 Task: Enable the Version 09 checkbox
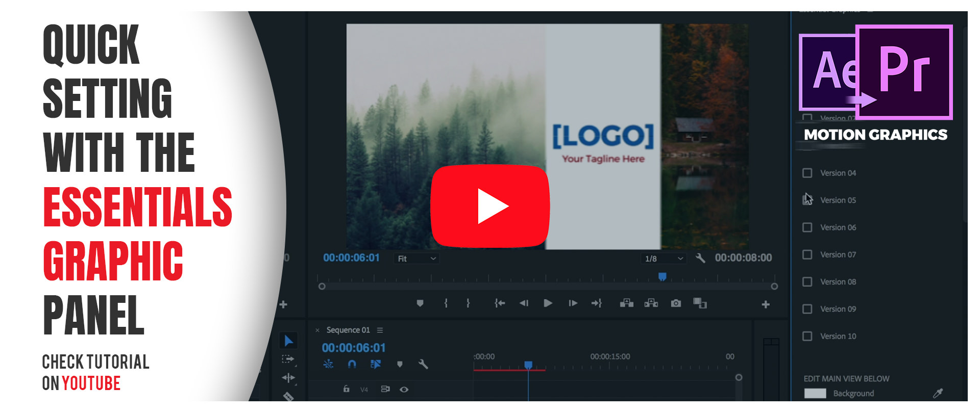[x=807, y=309]
